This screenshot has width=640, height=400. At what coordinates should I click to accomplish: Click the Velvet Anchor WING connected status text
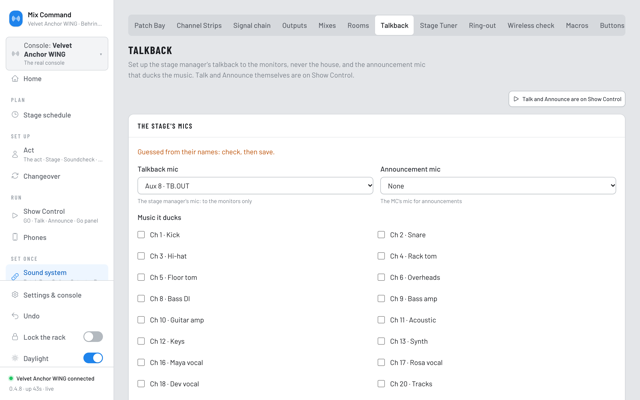pos(55,378)
